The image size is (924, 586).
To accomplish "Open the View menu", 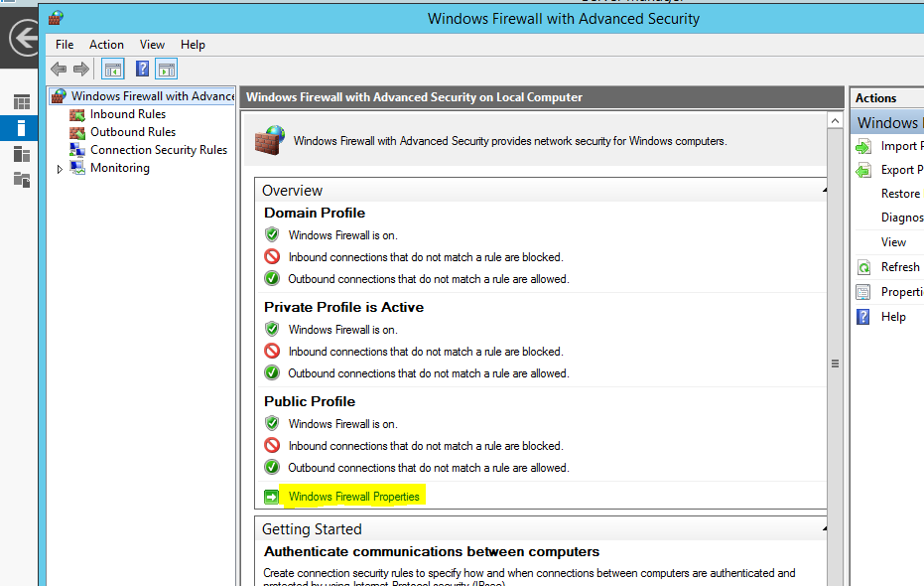I will 152,45.
